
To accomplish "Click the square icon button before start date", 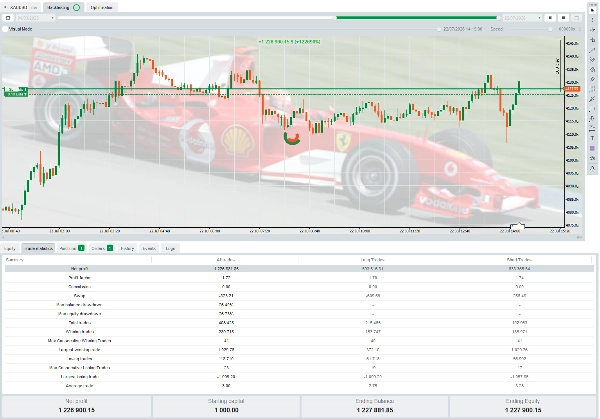I will coord(8,18).
